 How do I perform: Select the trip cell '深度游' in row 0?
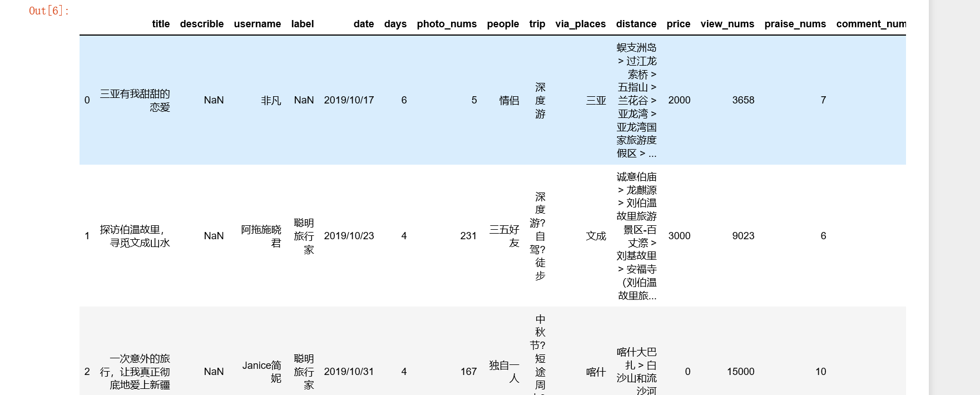[540, 100]
